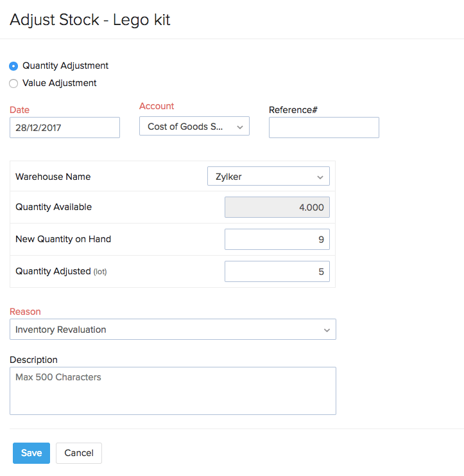
Task: Click the Value Adjustment label text
Action: (60, 83)
